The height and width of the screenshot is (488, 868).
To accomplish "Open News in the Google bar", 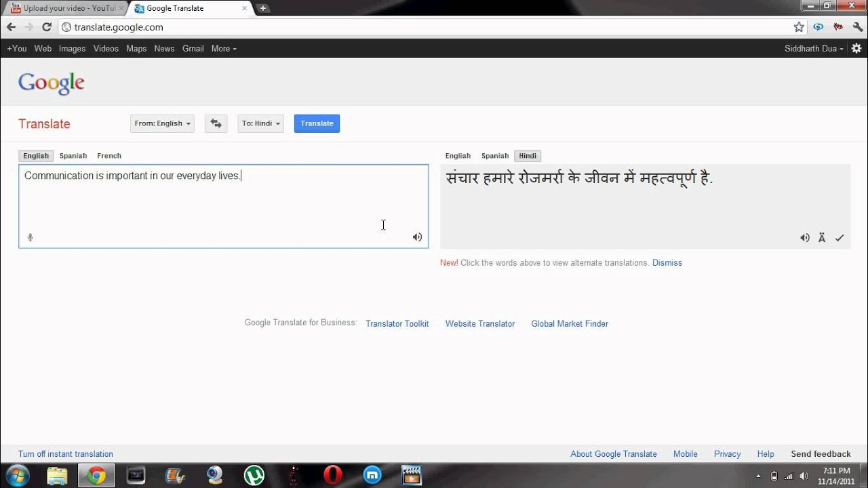I will (164, 49).
